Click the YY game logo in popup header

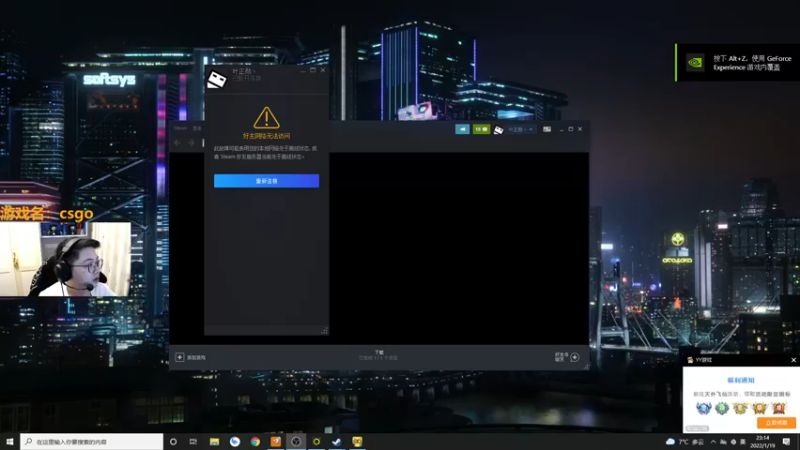point(690,360)
